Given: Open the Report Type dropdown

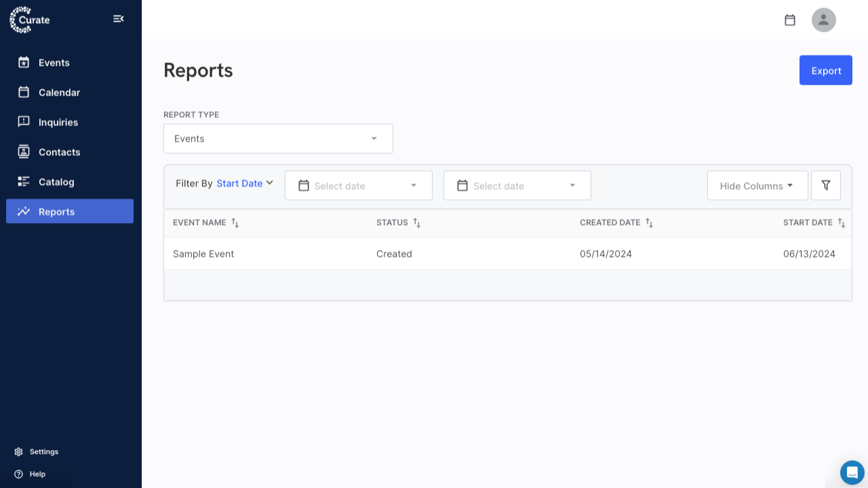Looking at the screenshot, I should tap(278, 138).
